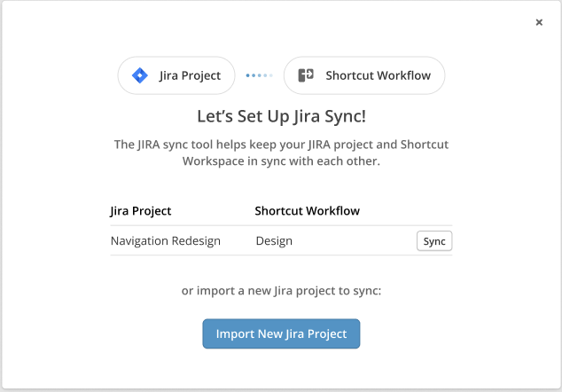Click the word "Redesign" in the project row
This screenshot has height=392, width=562.
pyautogui.click(x=195, y=240)
